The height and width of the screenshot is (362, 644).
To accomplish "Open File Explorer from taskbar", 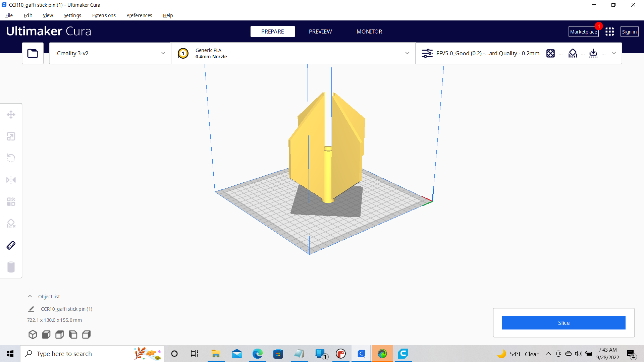I will 216,354.
